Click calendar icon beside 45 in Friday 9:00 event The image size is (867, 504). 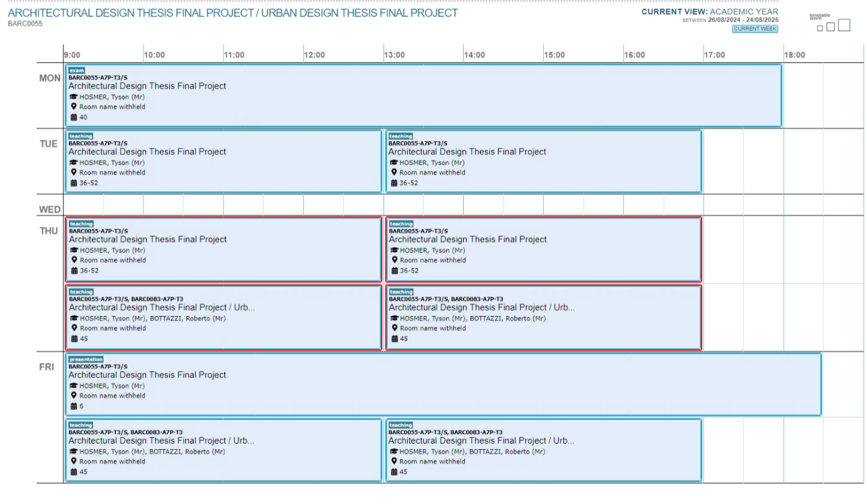coord(73,472)
